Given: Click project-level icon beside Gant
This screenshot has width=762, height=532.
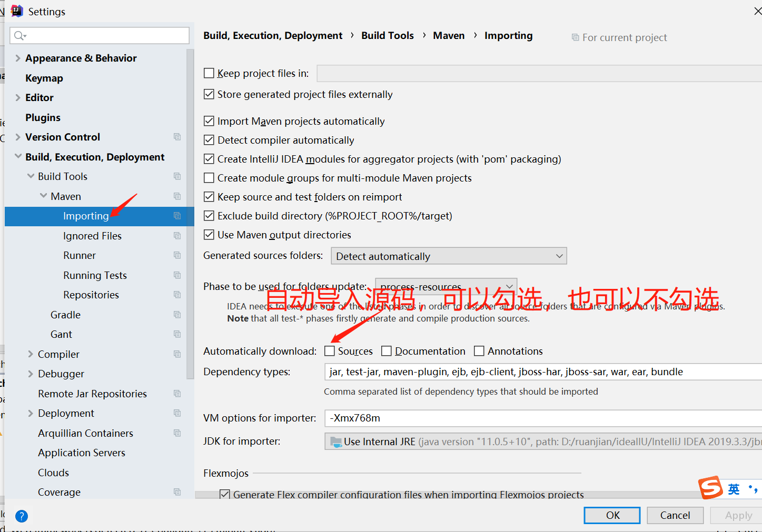Looking at the screenshot, I should pyautogui.click(x=177, y=334).
